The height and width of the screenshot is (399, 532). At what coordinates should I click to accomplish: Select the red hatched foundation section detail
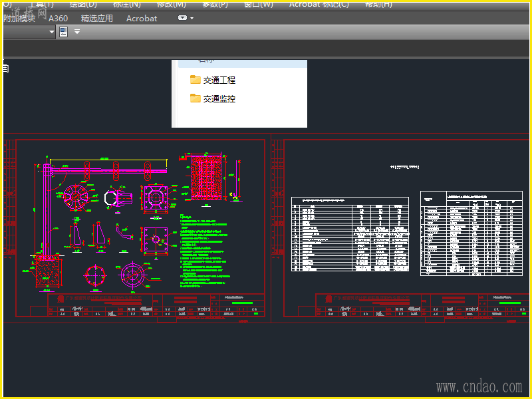206,178
